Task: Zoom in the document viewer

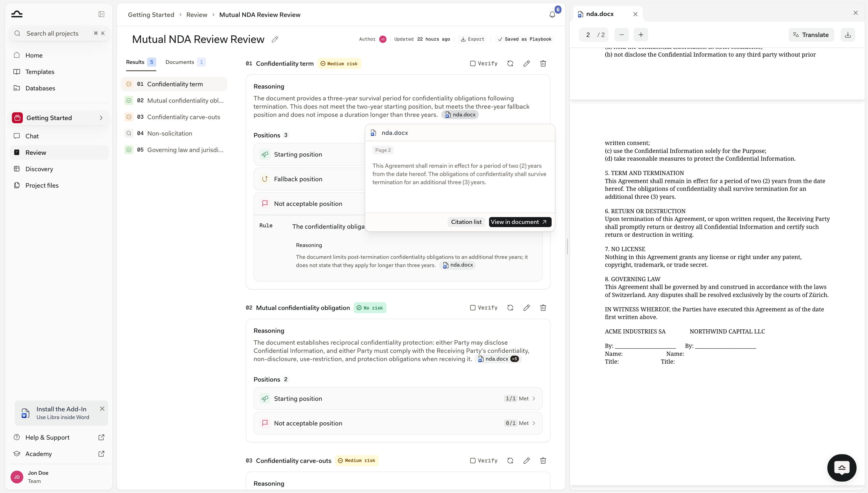Action: click(641, 35)
